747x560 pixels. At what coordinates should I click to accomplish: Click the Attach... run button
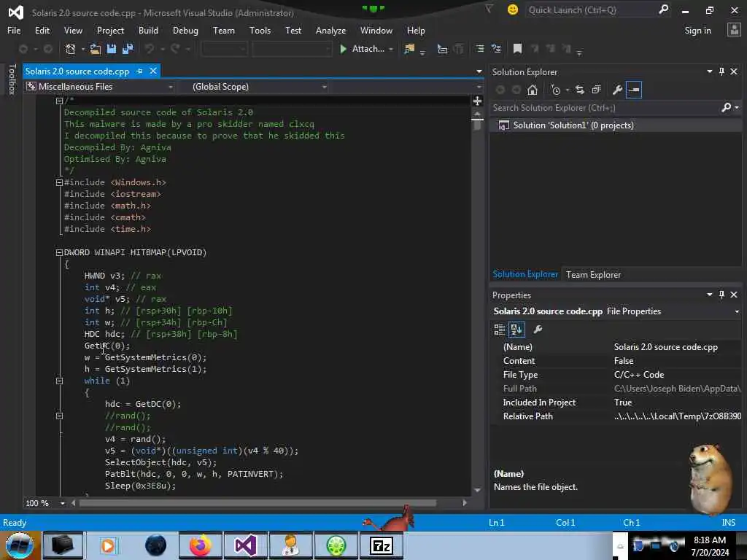[362, 49]
